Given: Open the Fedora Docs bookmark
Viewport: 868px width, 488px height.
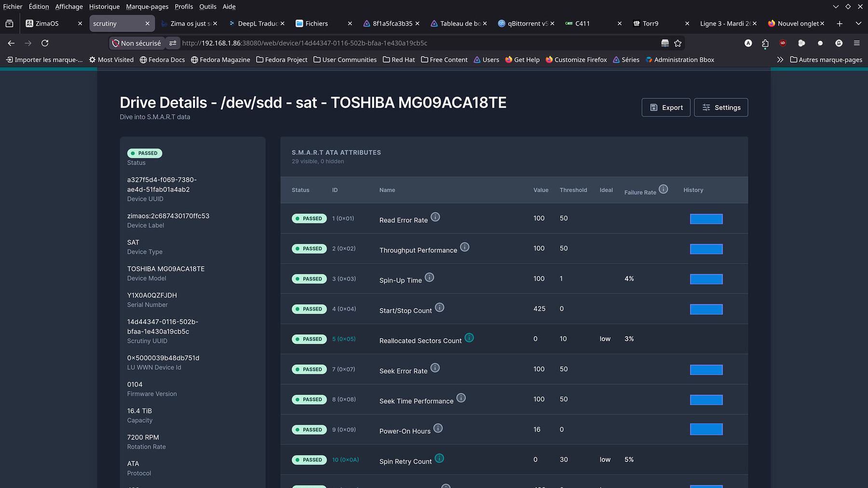Looking at the screenshot, I should pyautogui.click(x=162, y=59).
